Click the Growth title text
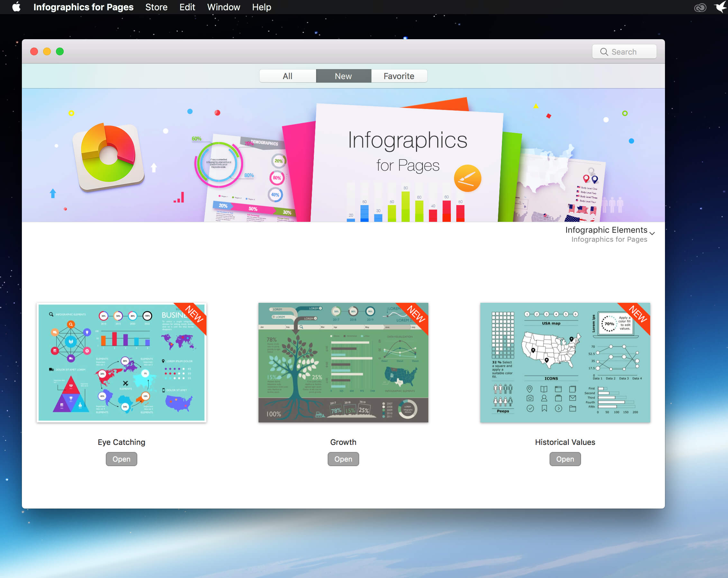The image size is (728, 578). click(343, 442)
